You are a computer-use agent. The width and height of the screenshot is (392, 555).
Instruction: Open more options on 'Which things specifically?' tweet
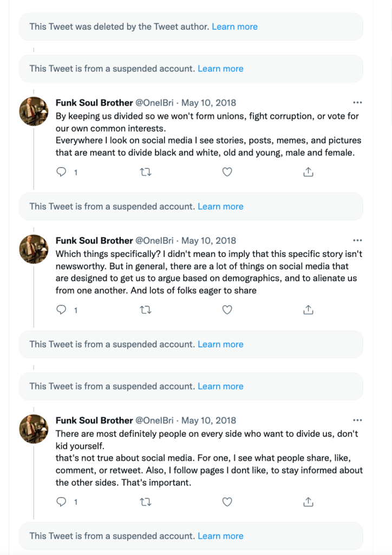pos(357,241)
